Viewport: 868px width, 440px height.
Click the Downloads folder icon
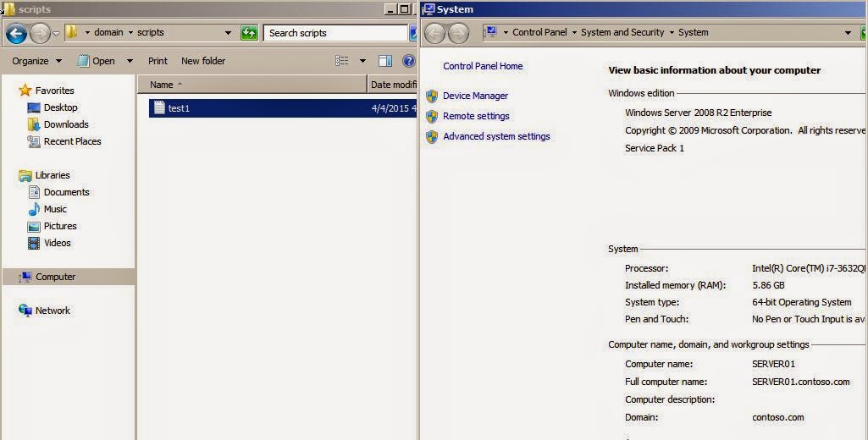pos(34,124)
